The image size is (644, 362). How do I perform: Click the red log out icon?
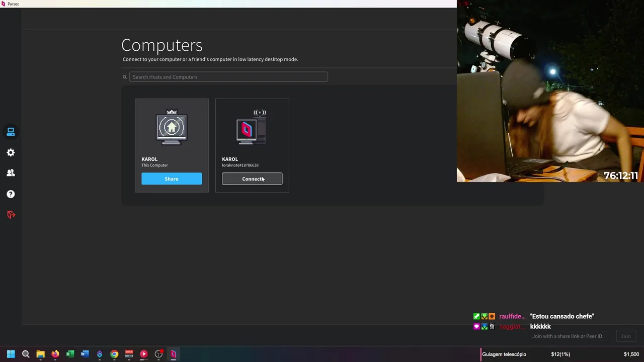(x=11, y=215)
